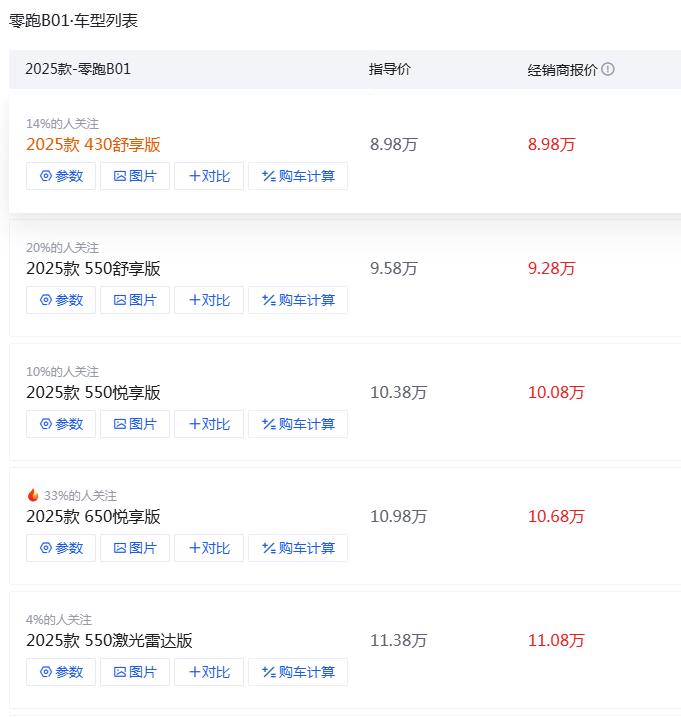Open the 2025款 430舒享版 model link

[x=93, y=145]
